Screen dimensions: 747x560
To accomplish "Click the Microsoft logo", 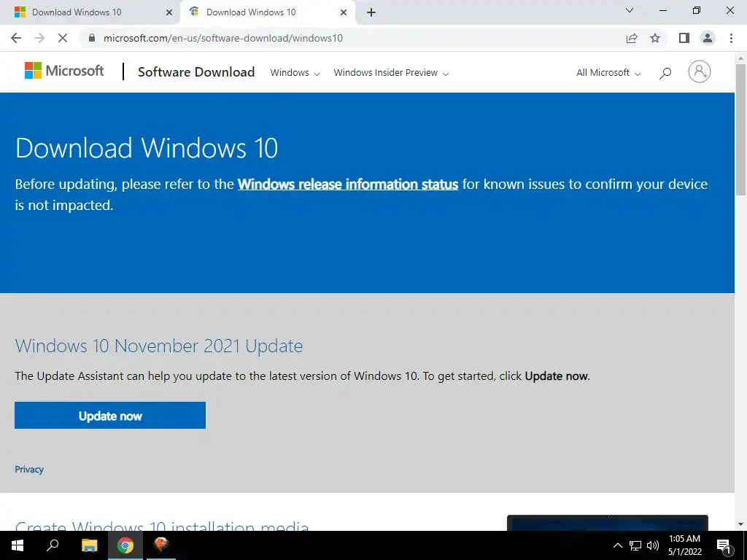I will point(64,71).
